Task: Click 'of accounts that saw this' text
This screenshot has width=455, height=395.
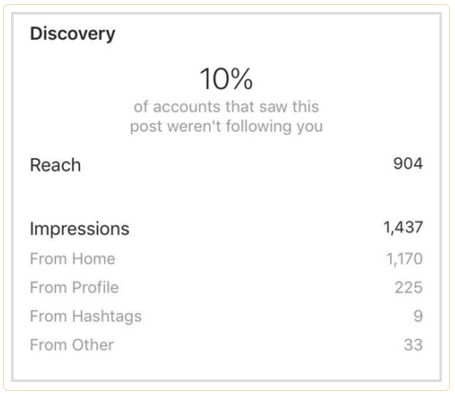Action: click(226, 107)
